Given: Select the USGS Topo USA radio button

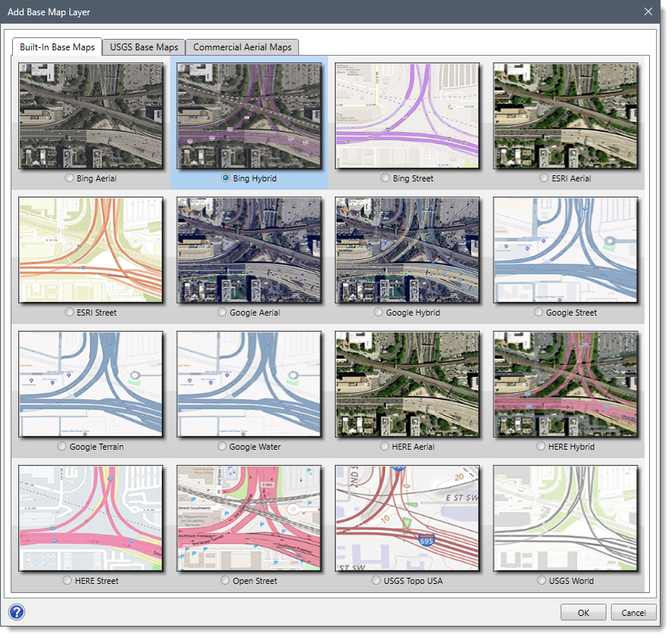Looking at the screenshot, I should coord(376,580).
